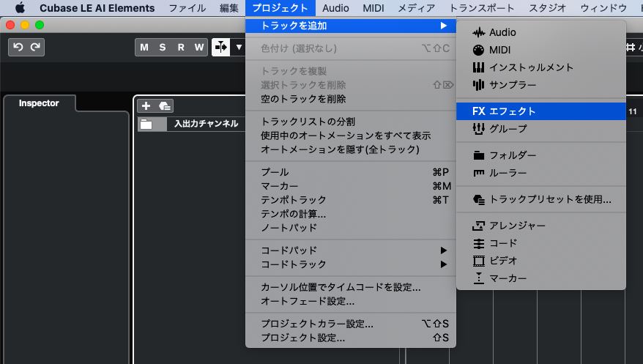Open the 編集 menu
Screen dimensions: 643x364
pos(228,8)
